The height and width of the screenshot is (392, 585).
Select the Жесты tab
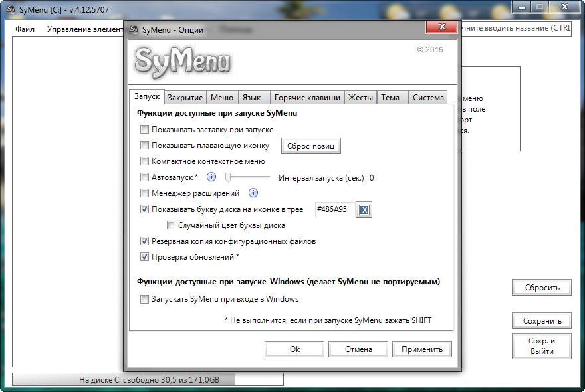360,98
